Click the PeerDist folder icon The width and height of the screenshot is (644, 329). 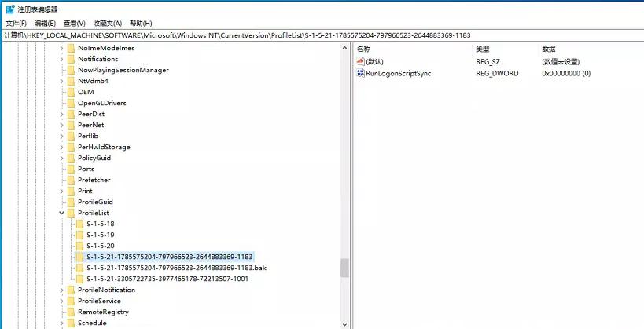(71, 114)
